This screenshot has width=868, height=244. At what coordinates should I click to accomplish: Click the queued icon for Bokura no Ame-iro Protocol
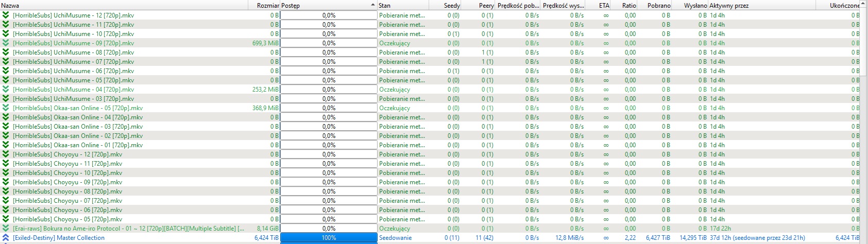[6, 229]
